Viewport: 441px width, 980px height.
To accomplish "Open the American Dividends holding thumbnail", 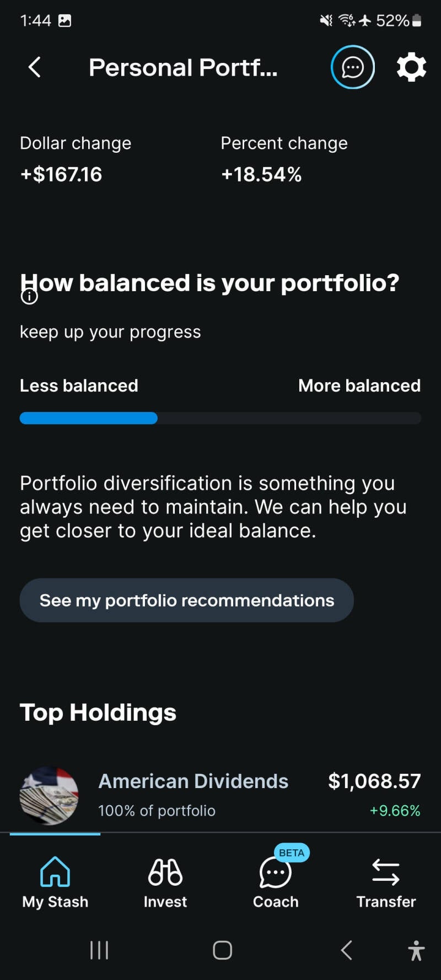I will (x=49, y=795).
